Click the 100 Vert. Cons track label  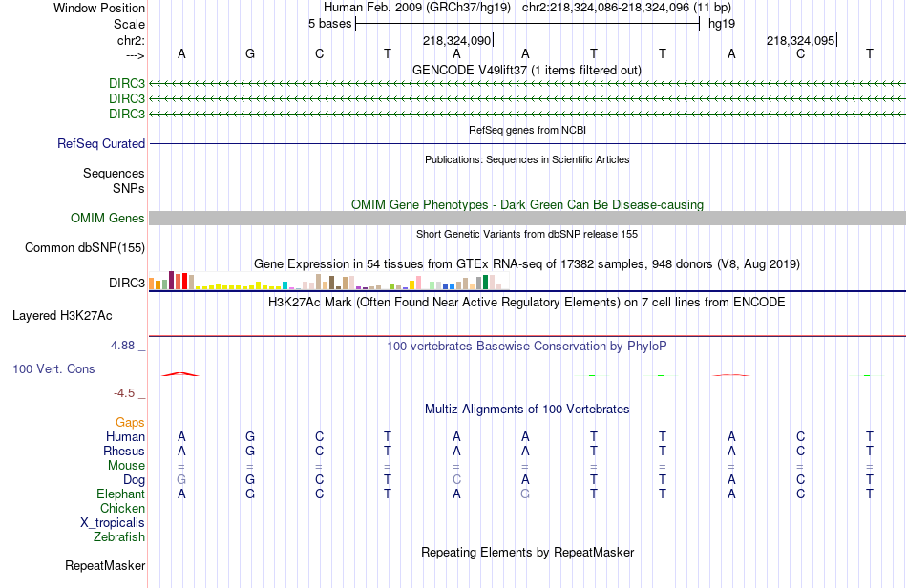click(53, 368)
